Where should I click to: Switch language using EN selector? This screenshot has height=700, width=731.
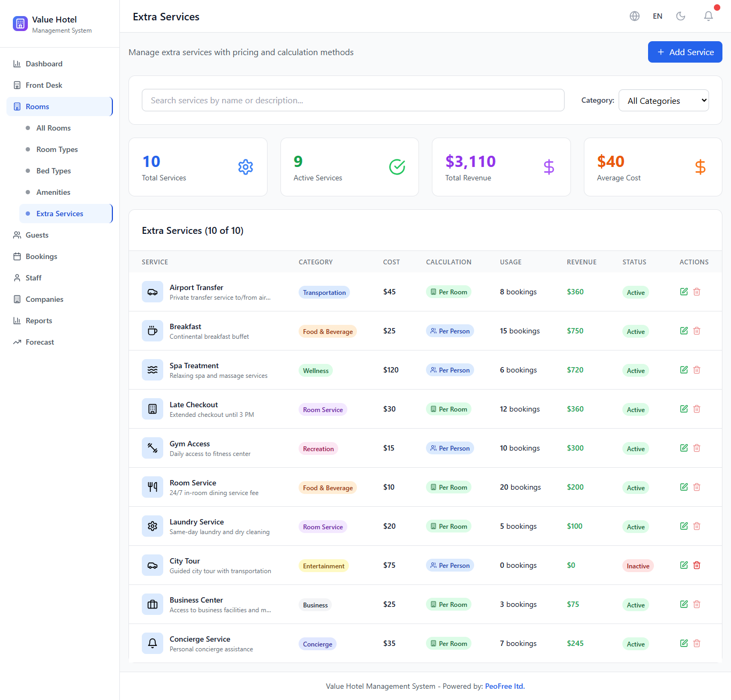(x=657, y=16)
